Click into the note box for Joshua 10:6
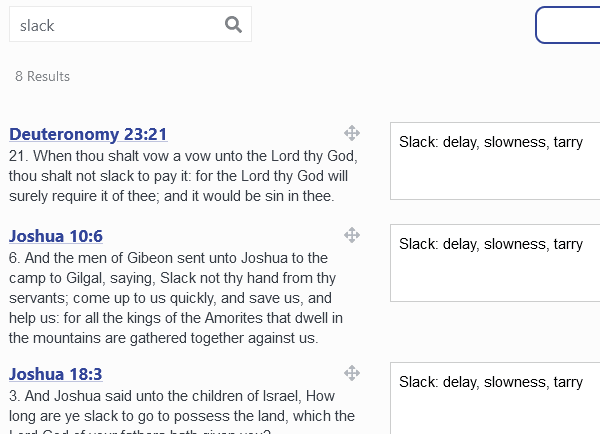 coord(494,263)
